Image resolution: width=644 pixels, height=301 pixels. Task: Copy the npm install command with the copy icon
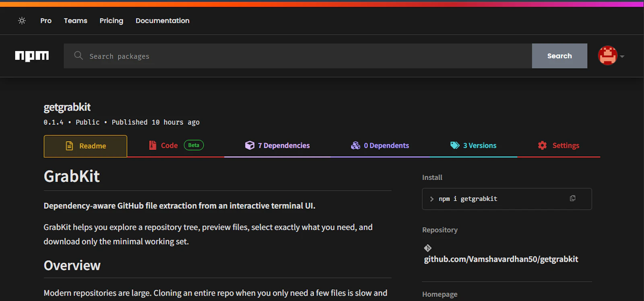(x=572, y=198)
